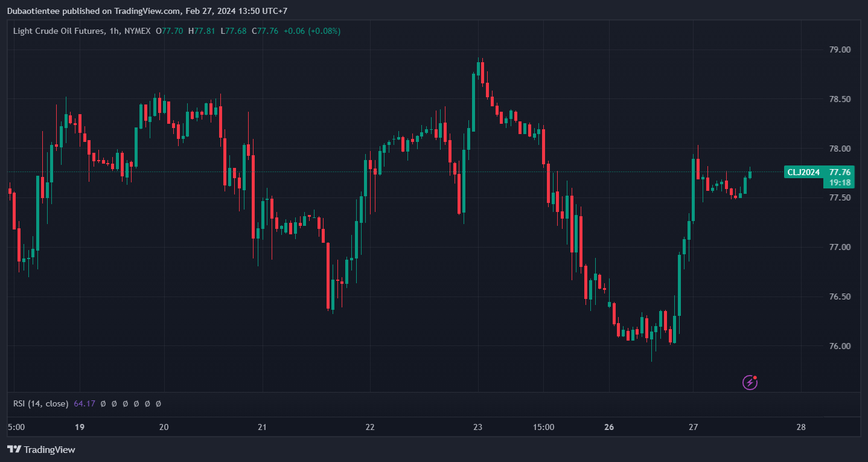
Task: Click date 26 on time axis
Action: (609, 428)
